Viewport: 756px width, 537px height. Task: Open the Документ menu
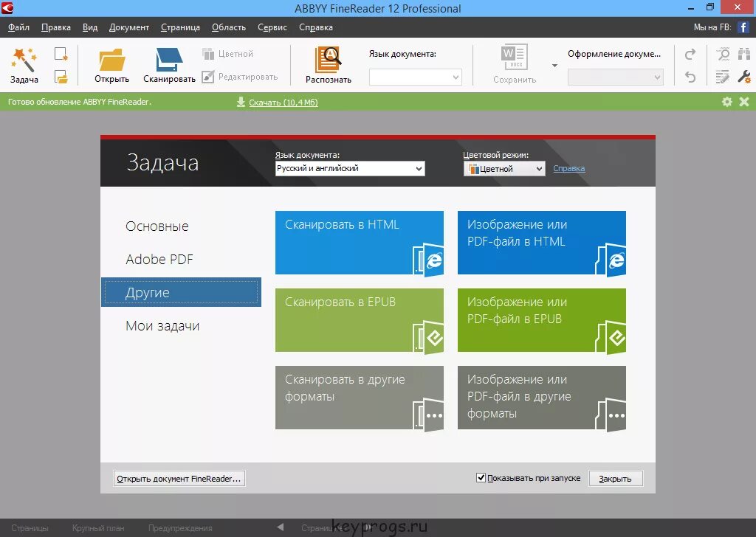128,27
